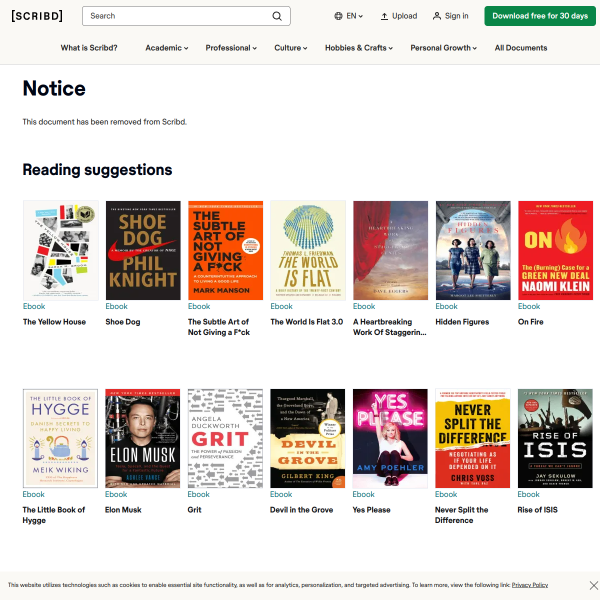Click the document removed message text
Screen dimensions: 600x600
[105, 122]
